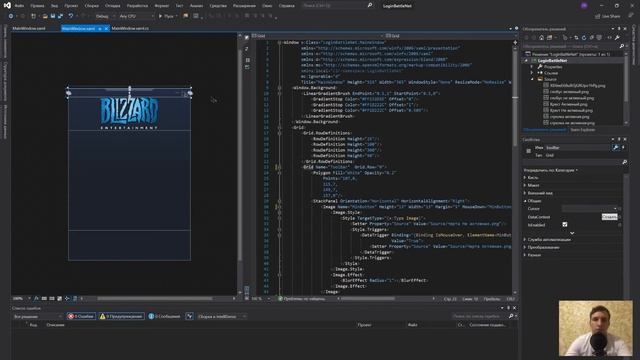Expand Служба автоматизации category
Image resolution: width=640 pixels, height=360 pixels.
525,239
